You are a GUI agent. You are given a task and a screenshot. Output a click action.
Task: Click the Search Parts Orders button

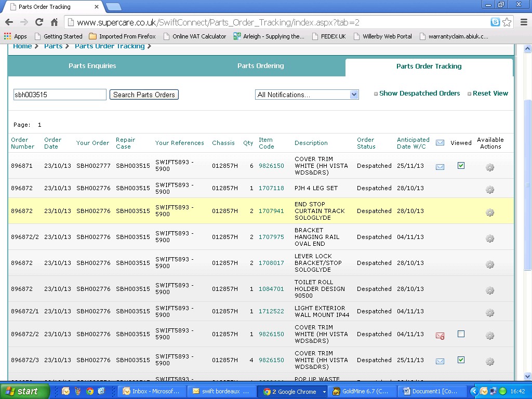pyautogui.click(x=144, y=95)
